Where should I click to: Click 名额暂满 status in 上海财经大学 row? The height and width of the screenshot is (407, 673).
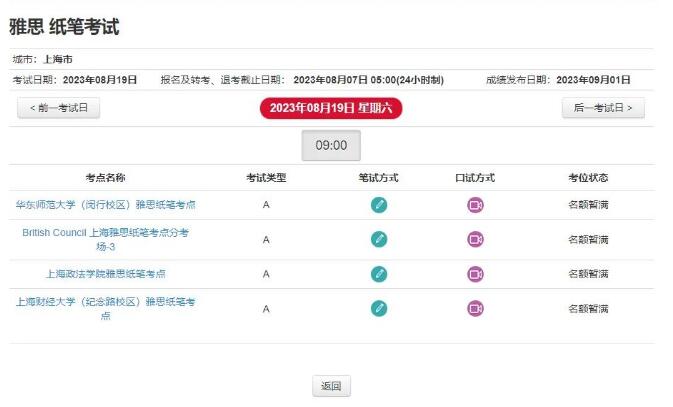(x=588, y=309)
